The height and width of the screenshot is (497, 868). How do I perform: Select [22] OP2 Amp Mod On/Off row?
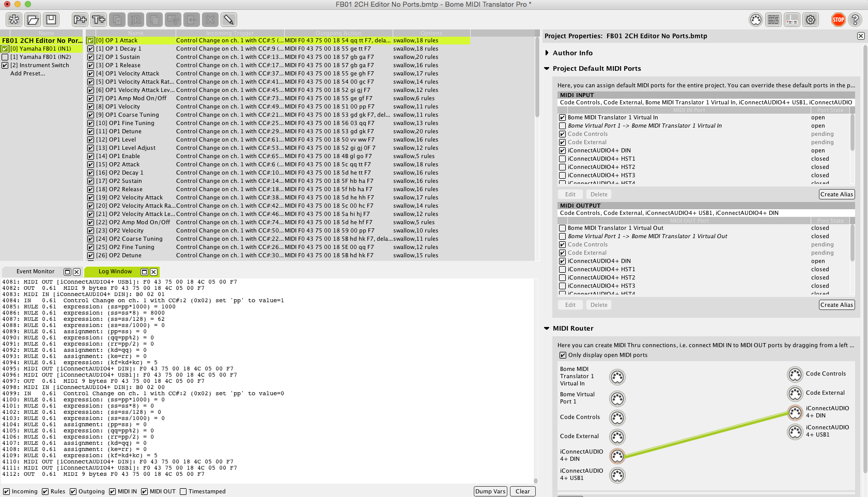tap(278, 223)
